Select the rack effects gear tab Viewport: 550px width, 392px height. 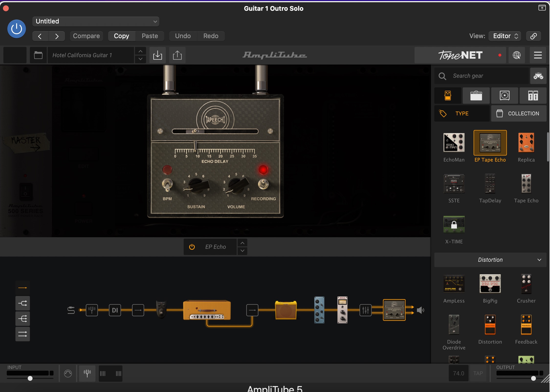pos(533,96)
